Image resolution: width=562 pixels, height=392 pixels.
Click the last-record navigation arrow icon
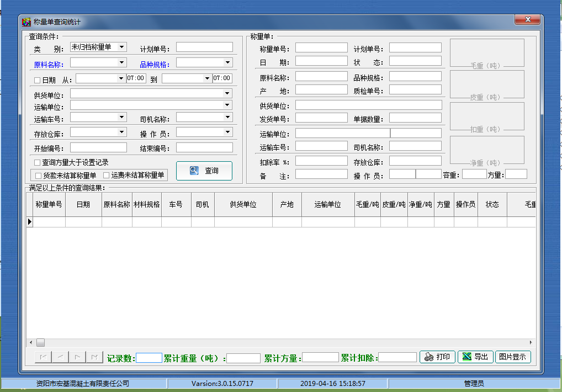tap(94, 357)
